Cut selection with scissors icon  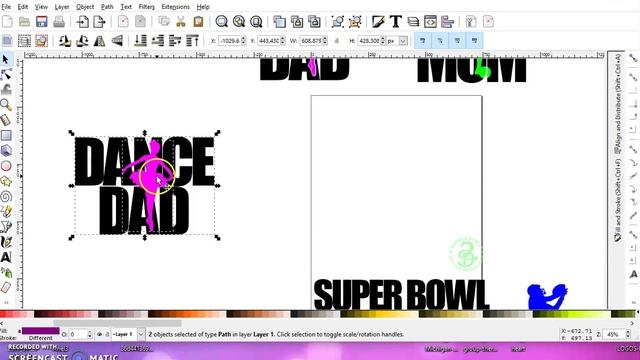point(181,22)
